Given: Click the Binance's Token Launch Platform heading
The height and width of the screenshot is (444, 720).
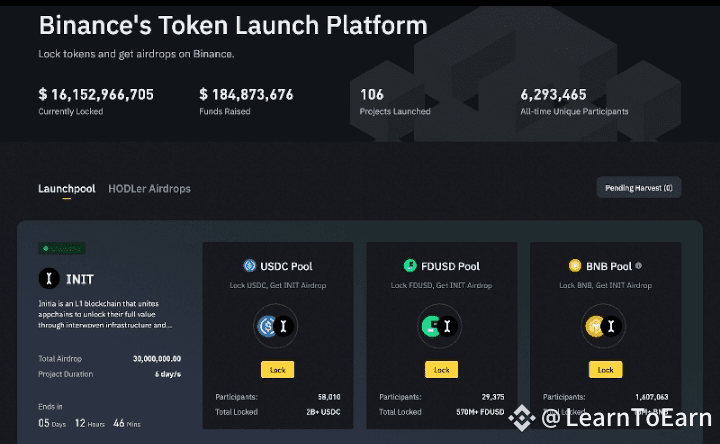Looking at the screenshot, I should click(x=233, y=25).
